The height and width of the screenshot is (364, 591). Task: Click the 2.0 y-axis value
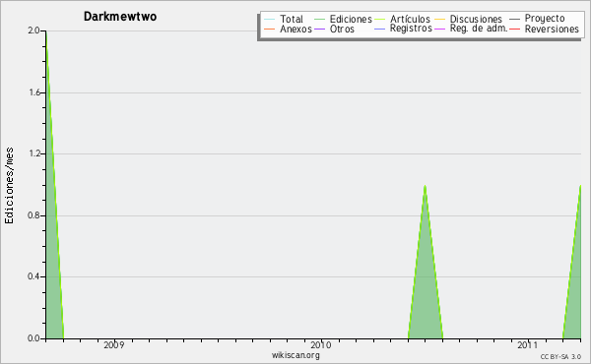(33, 30)
